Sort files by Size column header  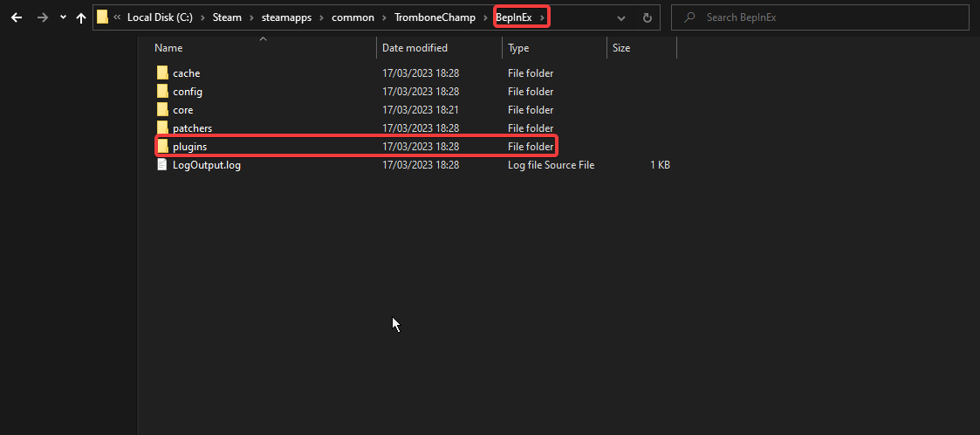[x=621, y=48]
